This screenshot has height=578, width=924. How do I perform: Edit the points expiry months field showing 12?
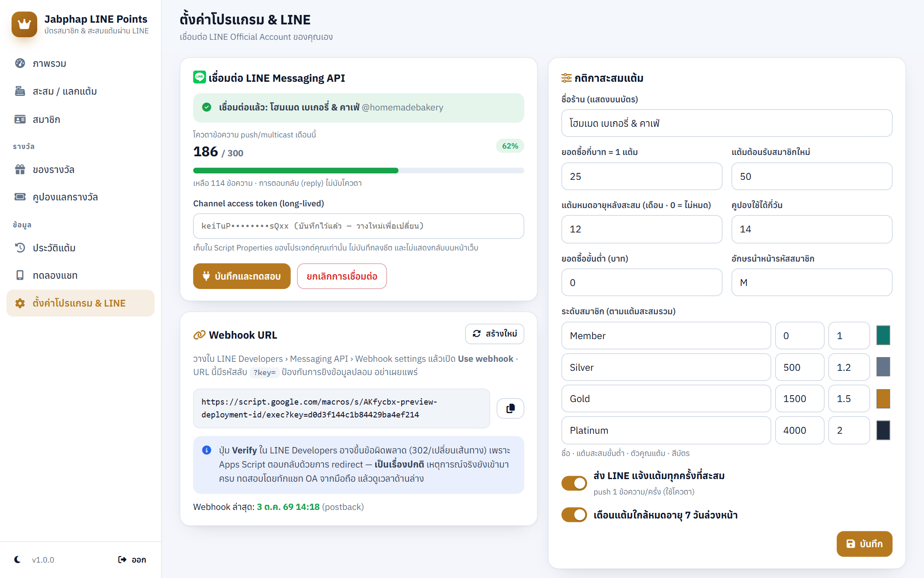642,229
